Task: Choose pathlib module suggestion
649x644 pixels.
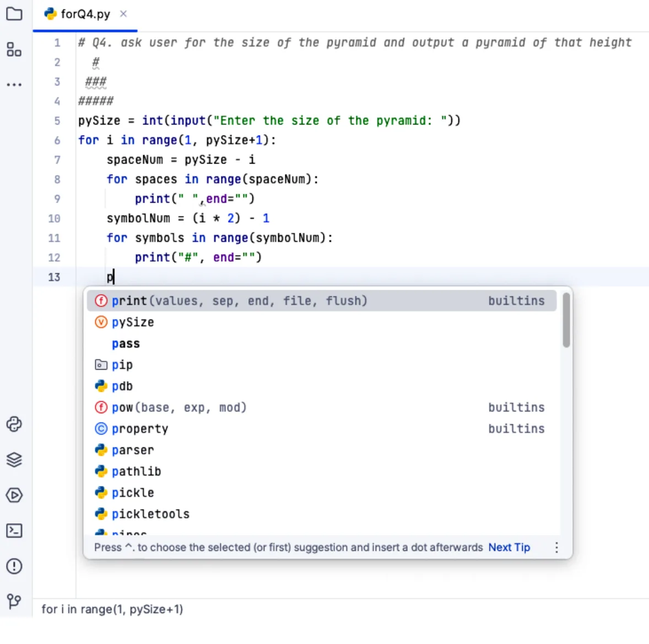Action: point(321,472)
